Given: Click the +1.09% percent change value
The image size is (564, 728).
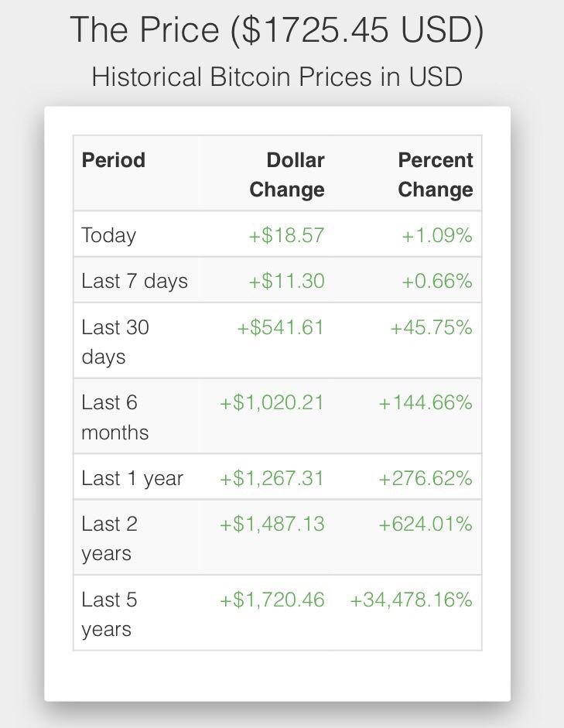Looking at the screenshot, I should tap(436, 235).
